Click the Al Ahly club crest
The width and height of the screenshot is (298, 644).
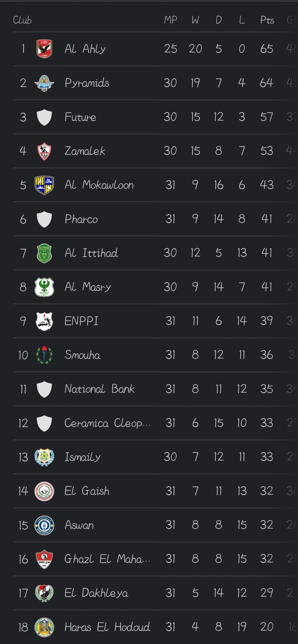pyautogui.click(x=44, y=49)
